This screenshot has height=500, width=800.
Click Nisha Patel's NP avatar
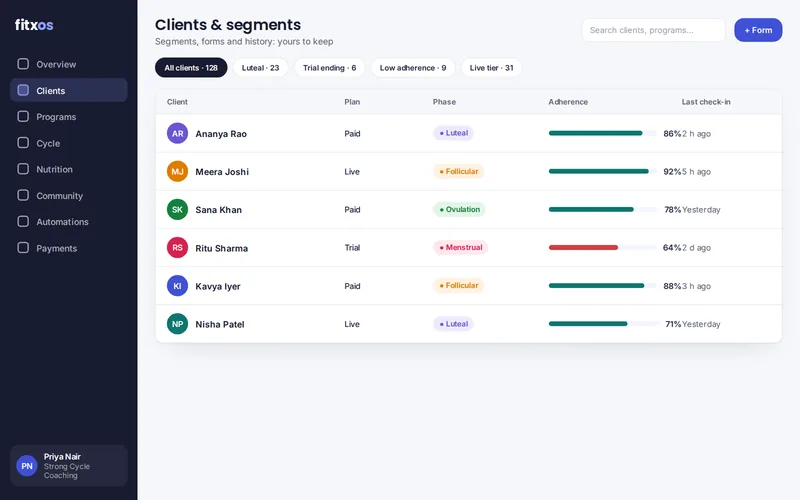[x=177, y=324]
